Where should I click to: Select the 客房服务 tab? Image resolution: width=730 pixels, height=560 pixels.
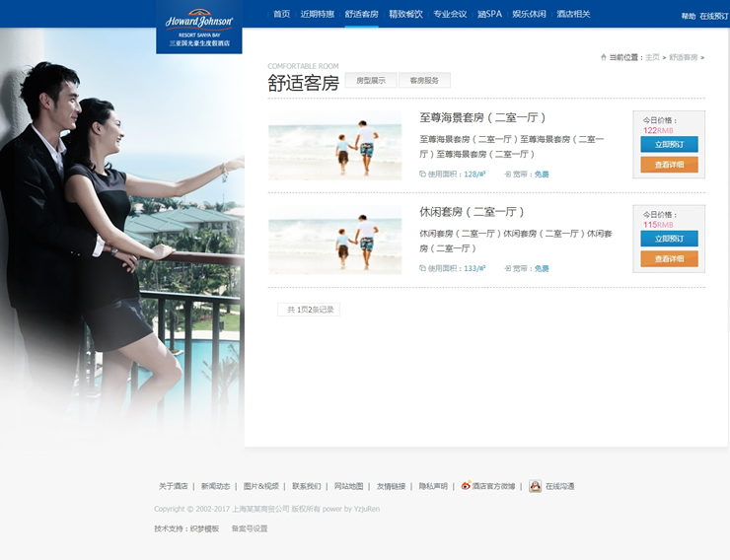424,81
